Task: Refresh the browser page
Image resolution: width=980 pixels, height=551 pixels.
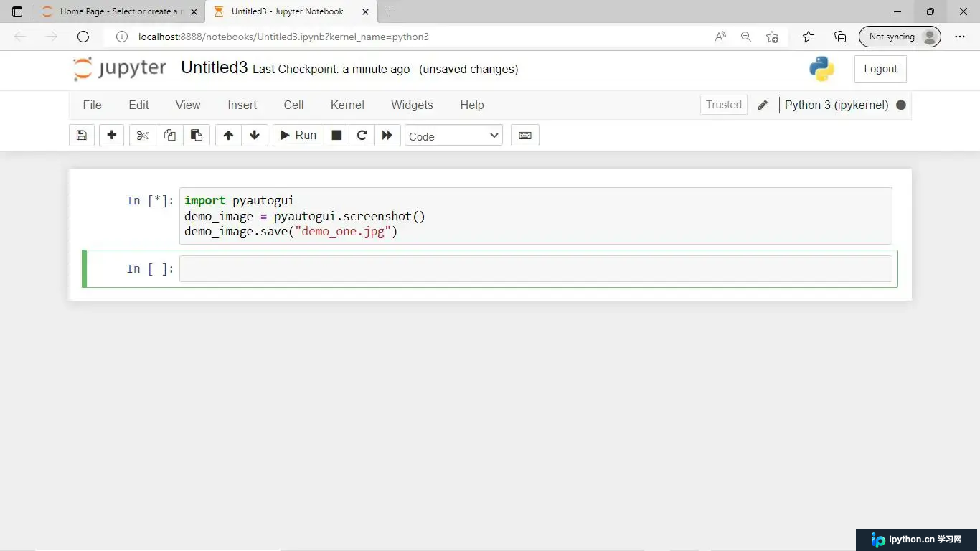Action: click(x=83, y=37)
